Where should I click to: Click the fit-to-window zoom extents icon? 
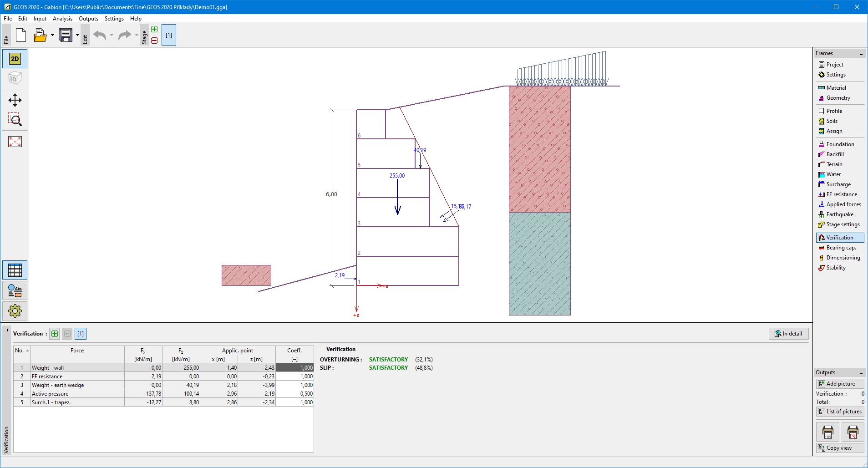tap(15, 142)
